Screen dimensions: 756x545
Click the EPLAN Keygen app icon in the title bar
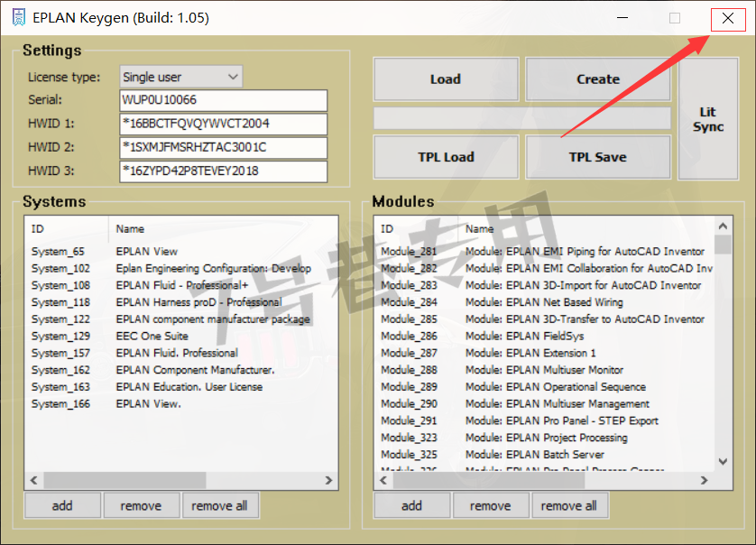19,18
